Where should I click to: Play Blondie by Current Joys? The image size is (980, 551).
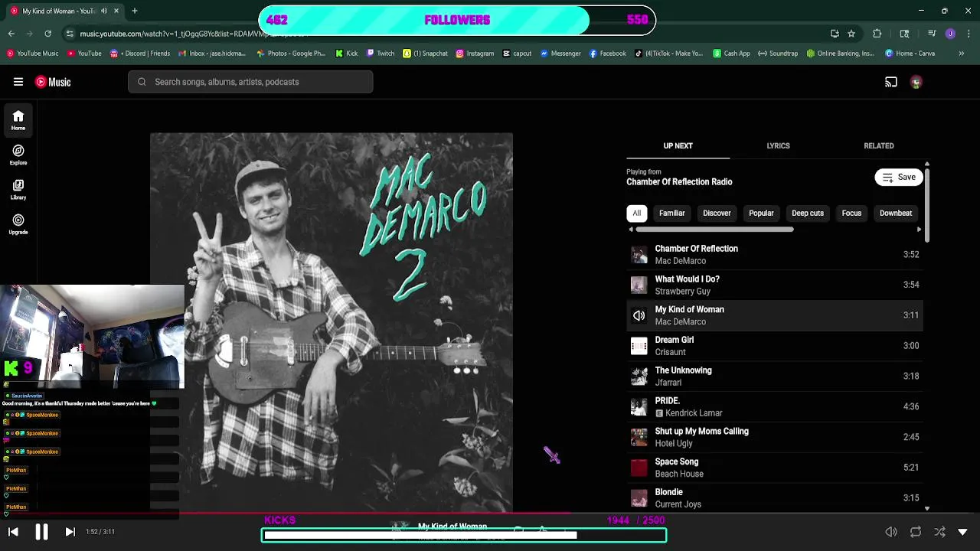774,498
